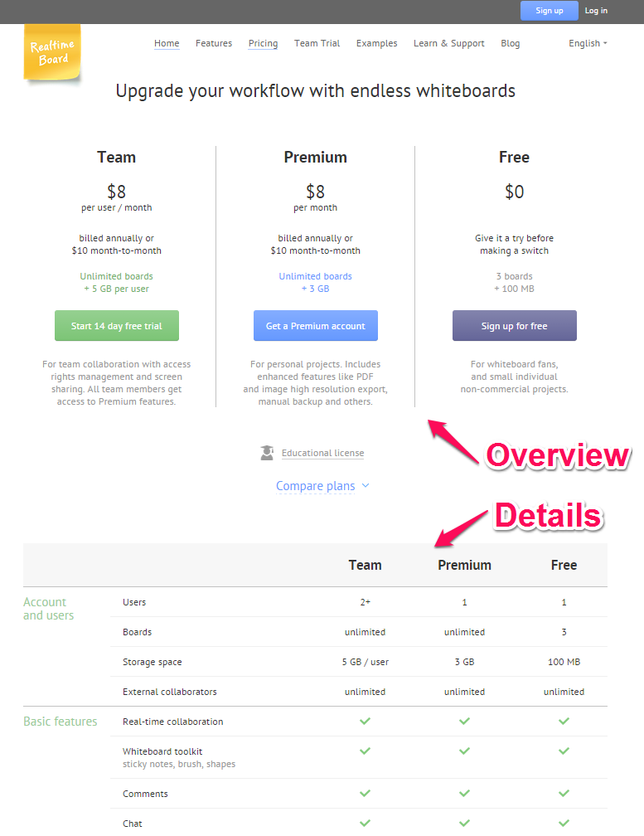The width and height of the screenshot is (644, 836).
Task: Open the Examples navigation link
Action: 376,43
